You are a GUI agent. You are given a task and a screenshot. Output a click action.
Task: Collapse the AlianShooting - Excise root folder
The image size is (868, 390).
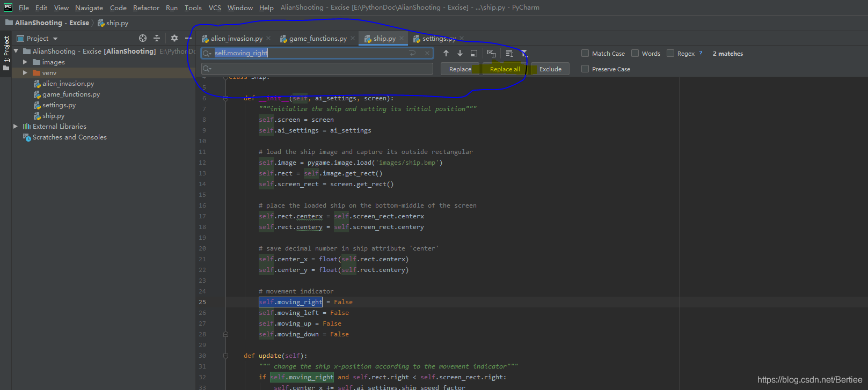click(x=16, y=51)
